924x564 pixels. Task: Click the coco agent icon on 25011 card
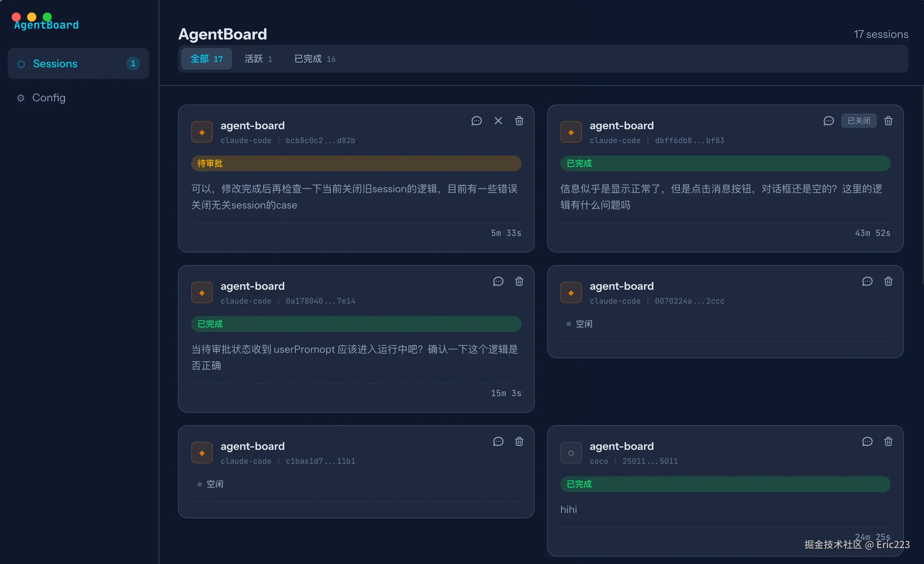(x=571, y=453)
